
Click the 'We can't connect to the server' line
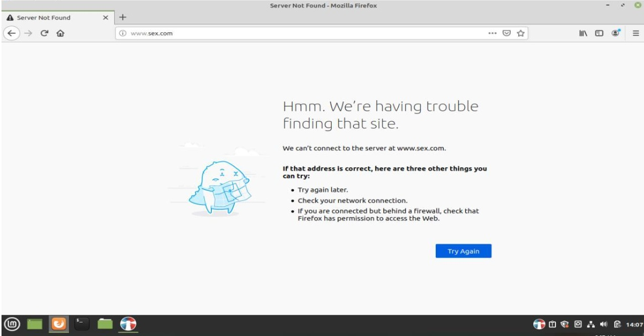tap(364, 149)
